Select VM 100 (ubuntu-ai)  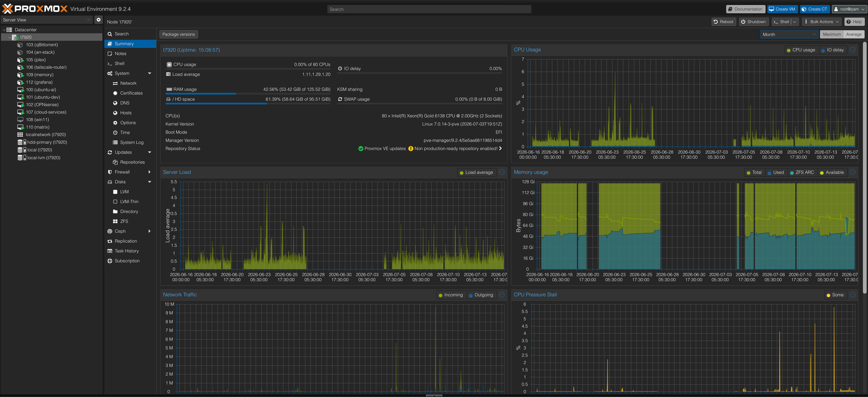[x=41, y=89]
